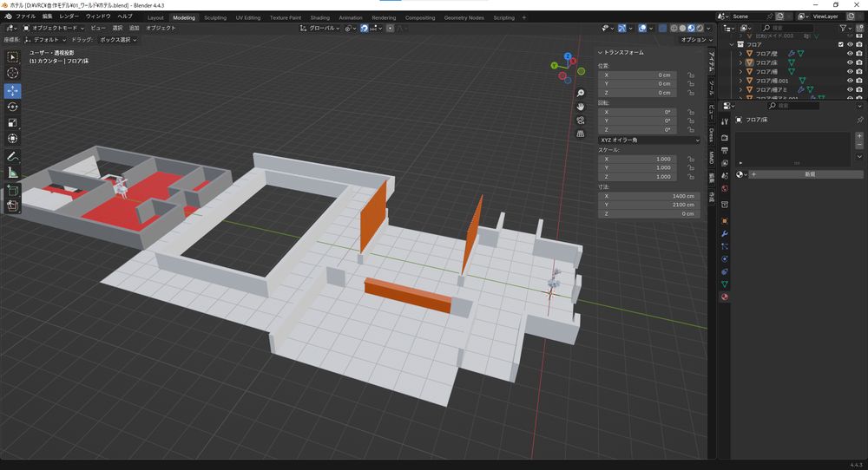This screenshot has width=868, height=470.
Task: Select the Move tool in the toolbar
Action: click(x=13, y=90)
